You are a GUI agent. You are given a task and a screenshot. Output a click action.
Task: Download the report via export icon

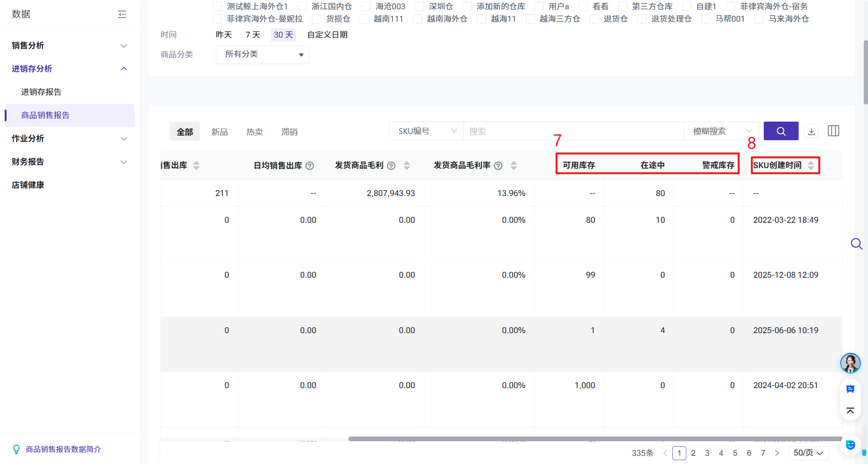click(811, 131)
